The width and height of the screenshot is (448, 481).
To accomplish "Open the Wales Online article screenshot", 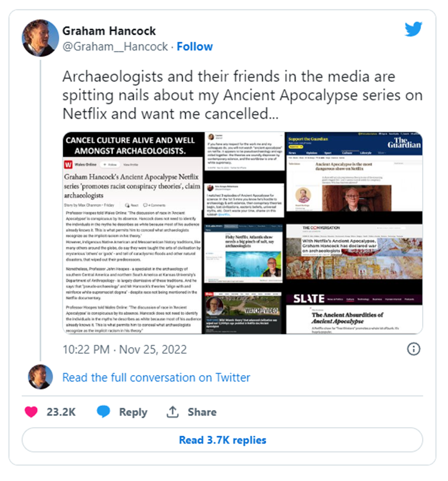I will click(133, 245).
